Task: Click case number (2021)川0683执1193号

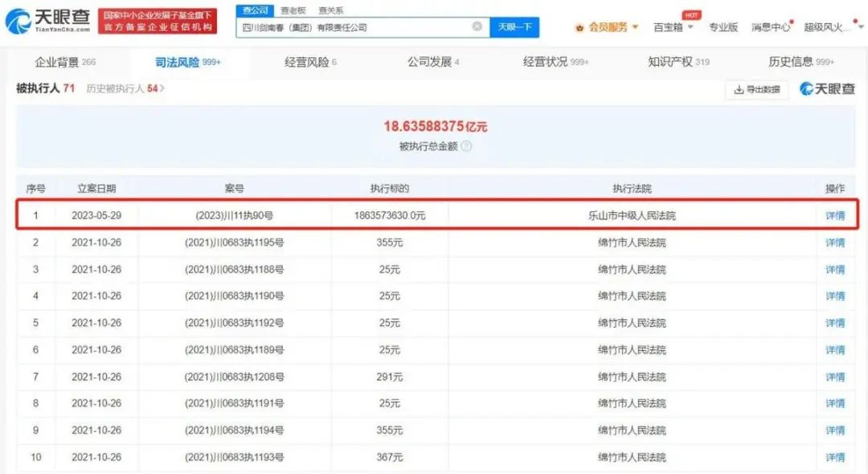Action: (234, 457)
